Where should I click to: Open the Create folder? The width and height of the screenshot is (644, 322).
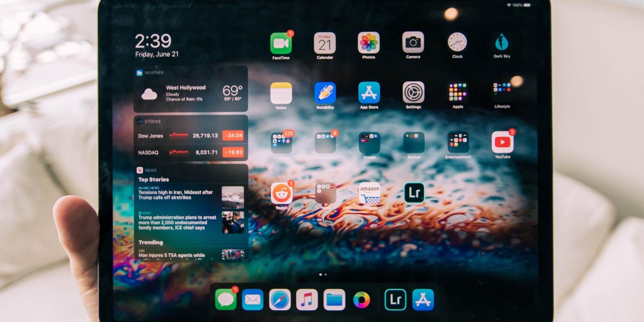(369, 142)
